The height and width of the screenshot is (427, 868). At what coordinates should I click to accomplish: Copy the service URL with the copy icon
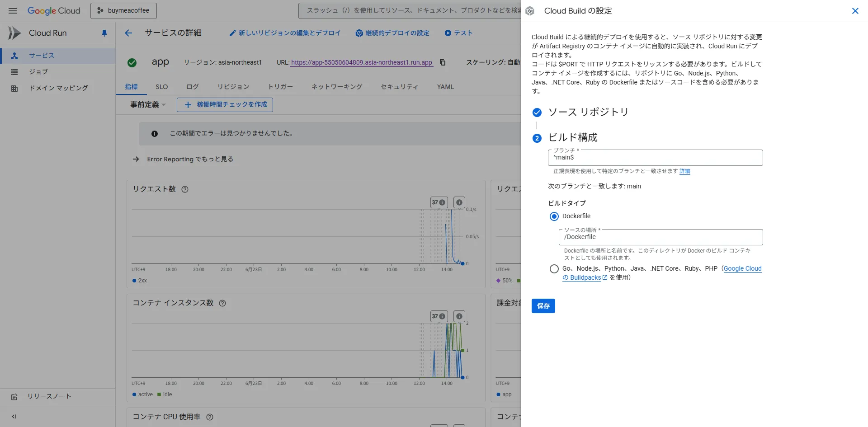click(x=443, y=62)
